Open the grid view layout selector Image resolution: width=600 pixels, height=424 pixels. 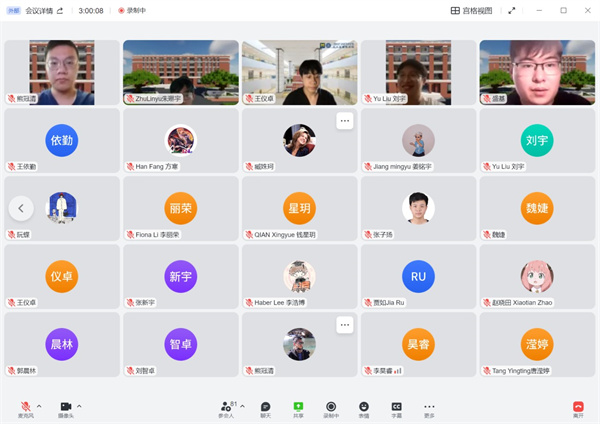click(x=471, y=10)
